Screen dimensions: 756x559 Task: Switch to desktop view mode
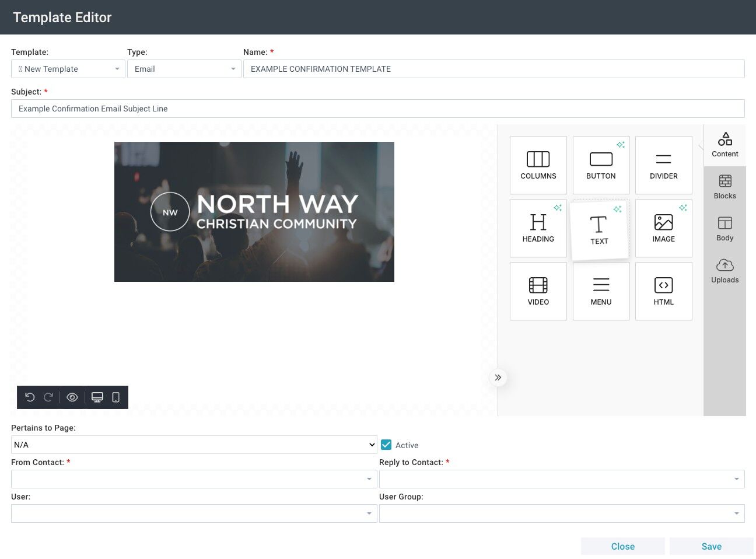pyautogui.click(x=97, y=397)
